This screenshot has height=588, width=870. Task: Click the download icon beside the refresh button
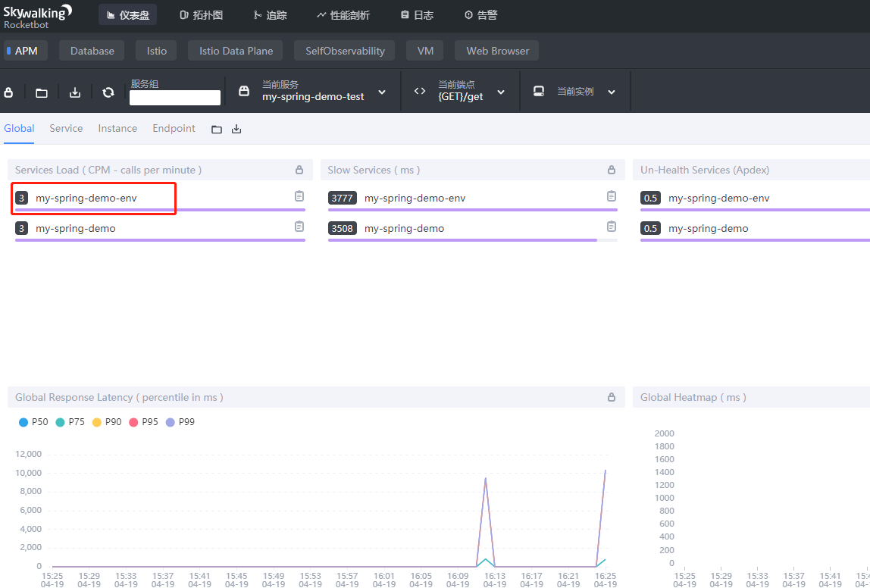(75, 92)
